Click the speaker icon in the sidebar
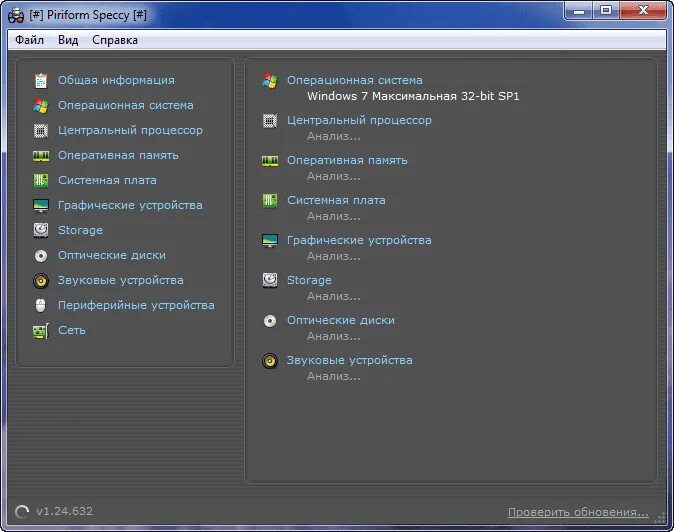The height and width of the screenshot is (532, 674). click(x=41, y=281)
